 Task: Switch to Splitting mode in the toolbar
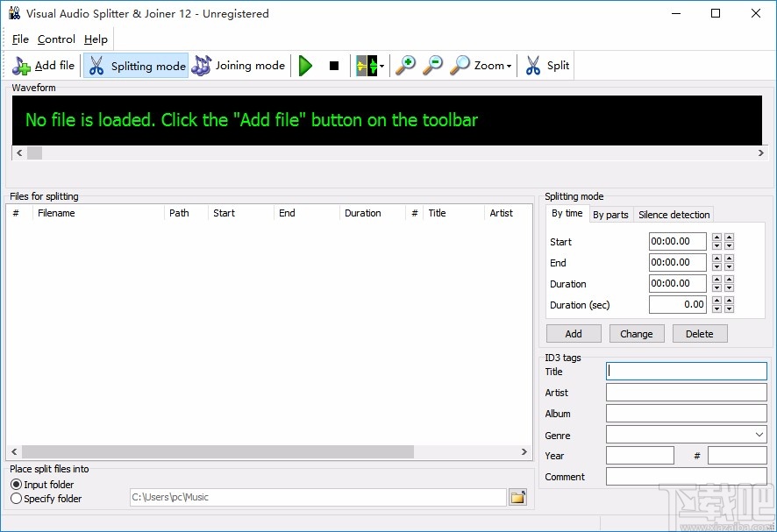136,66
